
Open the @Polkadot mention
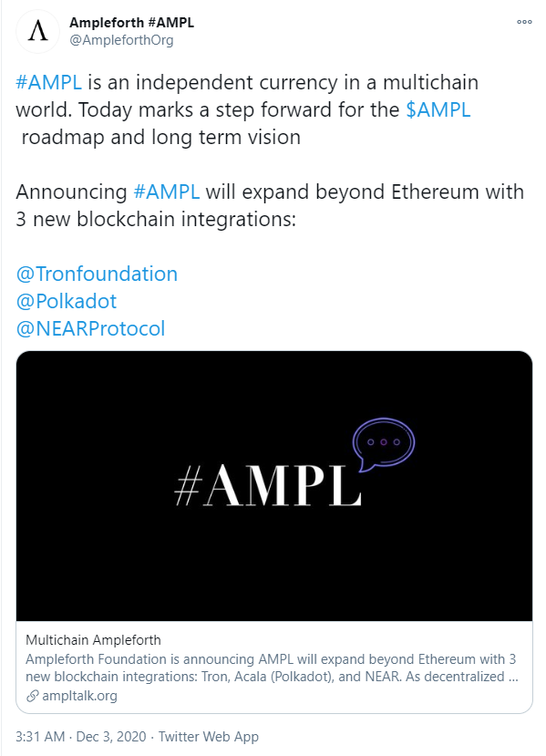pyautogui.click(x=67, y=301)
